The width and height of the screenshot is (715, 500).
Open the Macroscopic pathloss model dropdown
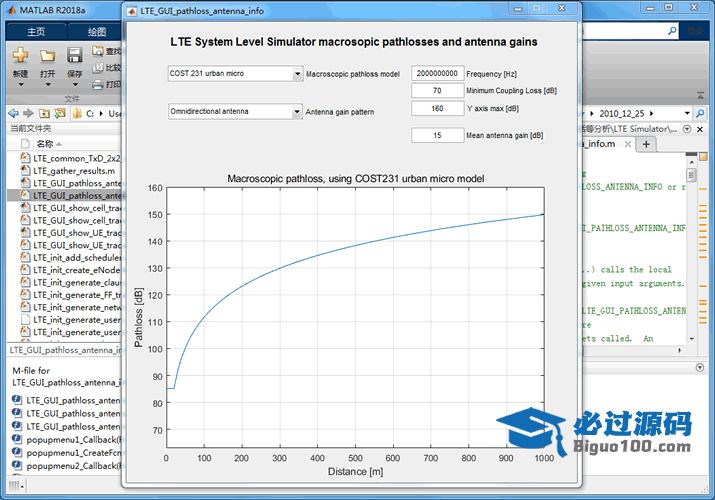297,73
